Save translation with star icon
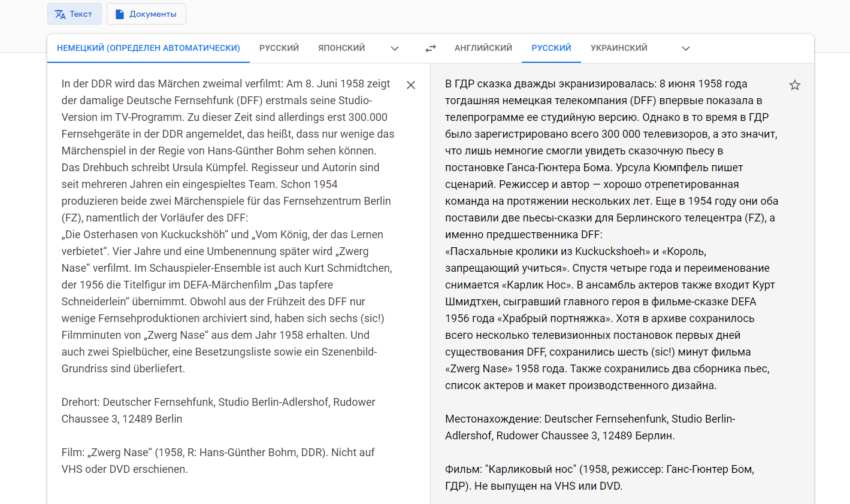The height and width of the screenshot is (504, 850). click(795, 85)
